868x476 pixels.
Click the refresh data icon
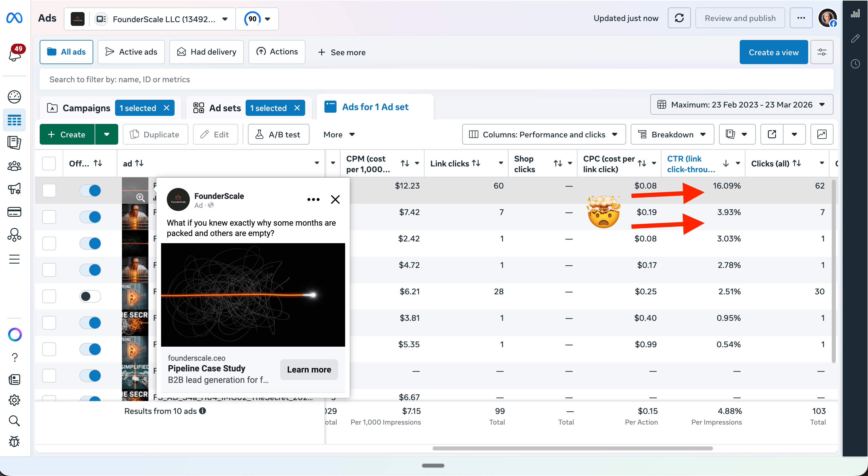(x=679, y=18)
